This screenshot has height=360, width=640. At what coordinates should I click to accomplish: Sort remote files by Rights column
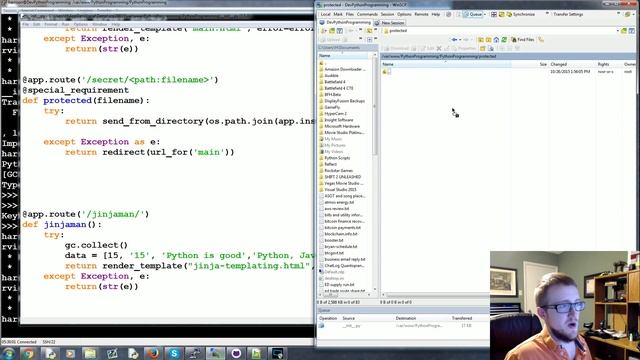(x=609, y=64)
